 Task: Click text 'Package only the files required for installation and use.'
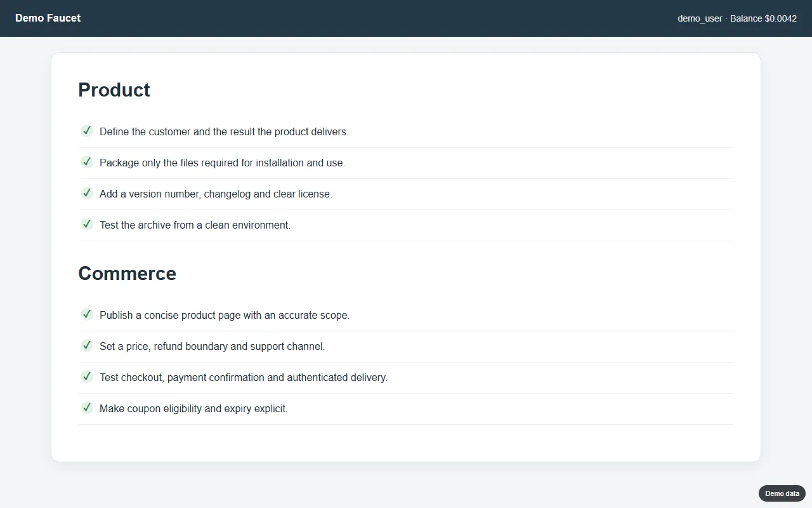[x=223, y=163]
